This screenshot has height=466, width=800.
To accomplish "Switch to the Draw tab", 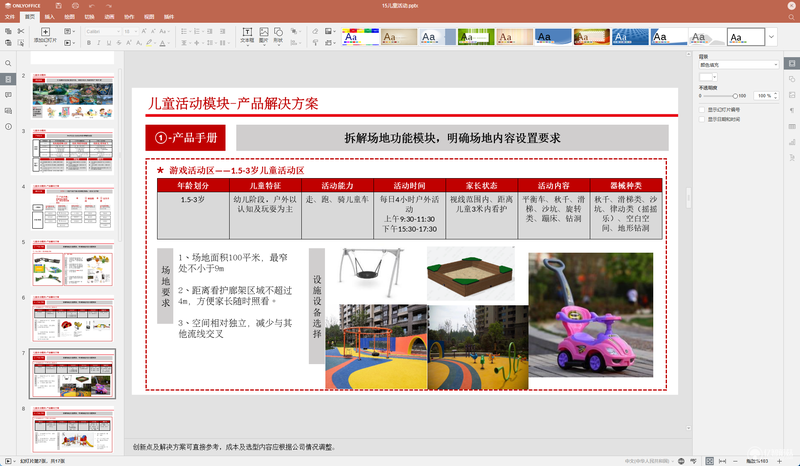I will [x=69, y=17].
